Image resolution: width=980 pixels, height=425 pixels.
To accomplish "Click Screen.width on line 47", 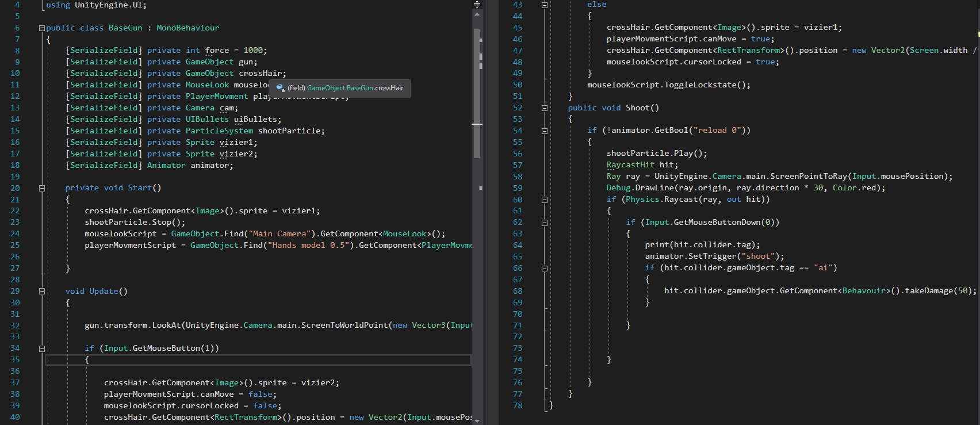I will [x=939, y=51].
